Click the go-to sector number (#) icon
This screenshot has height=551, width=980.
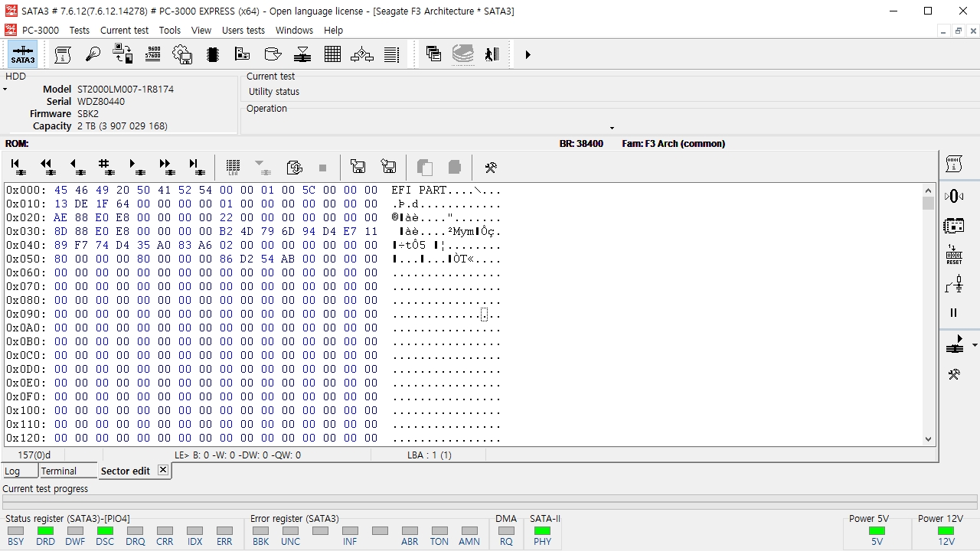pyautogui.click(x=106, y=167)
